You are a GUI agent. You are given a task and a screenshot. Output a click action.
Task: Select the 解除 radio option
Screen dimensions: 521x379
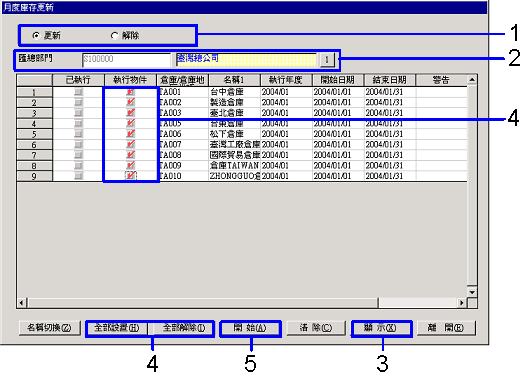pyautogui.click(x=114, y=35)
